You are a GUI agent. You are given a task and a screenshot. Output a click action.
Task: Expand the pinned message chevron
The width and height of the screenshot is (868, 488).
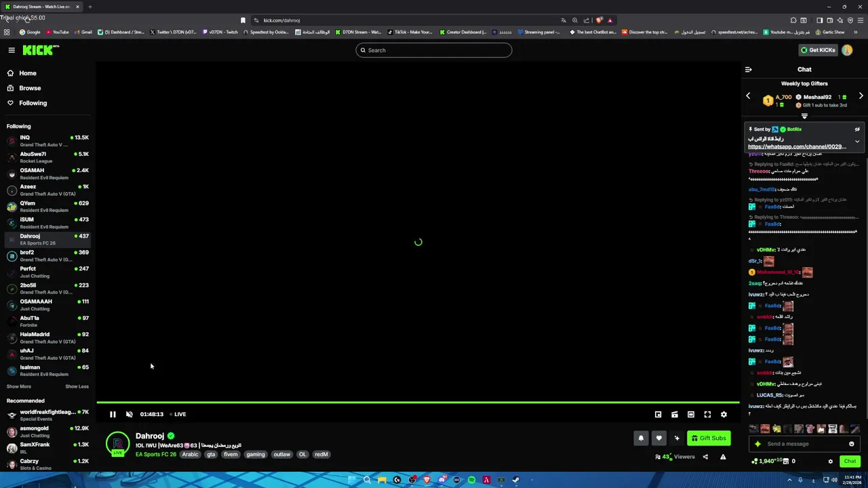(x=857, y=142)
